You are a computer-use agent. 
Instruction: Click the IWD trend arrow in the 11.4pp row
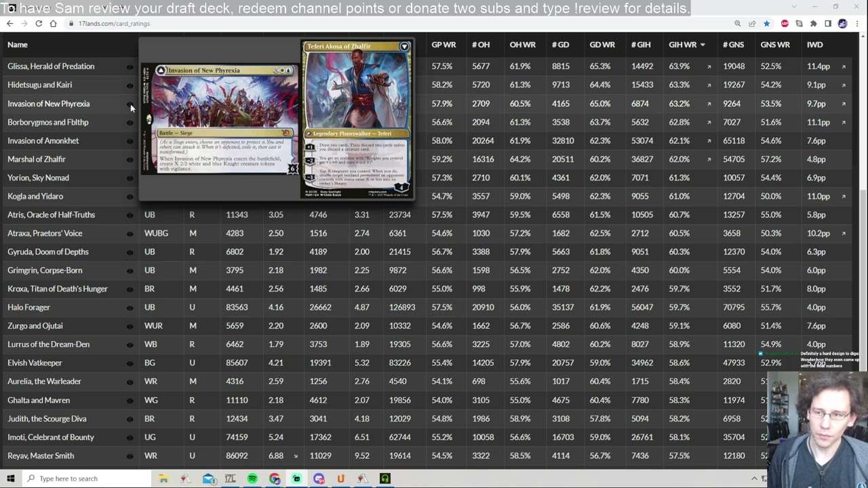pyautogui.click(x=844, y=66)
